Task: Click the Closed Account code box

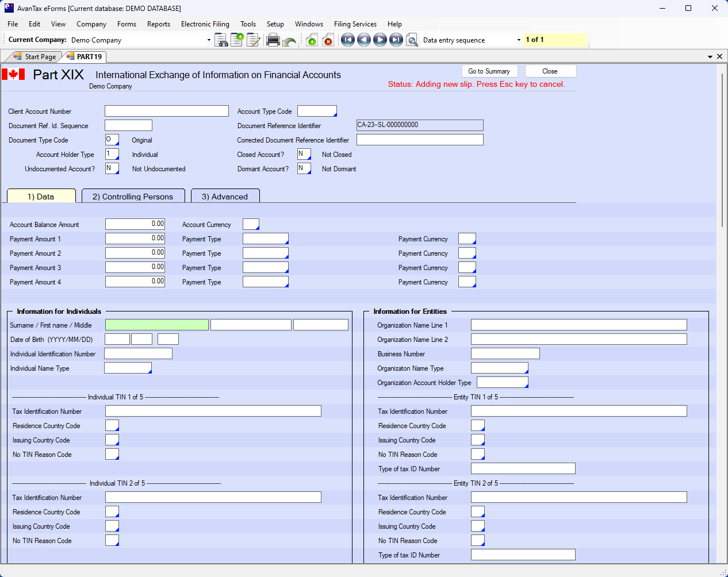Action: tap(304, 154)
